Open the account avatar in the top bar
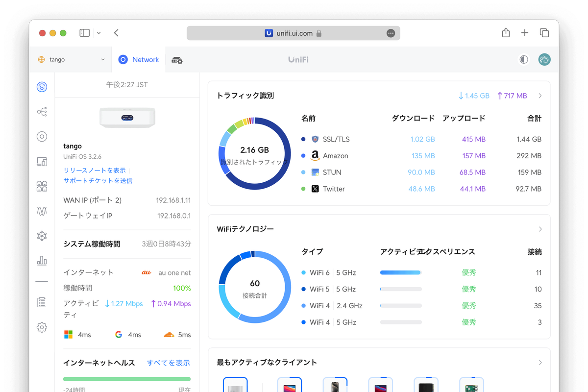588x392 pixels. point(544,59)
